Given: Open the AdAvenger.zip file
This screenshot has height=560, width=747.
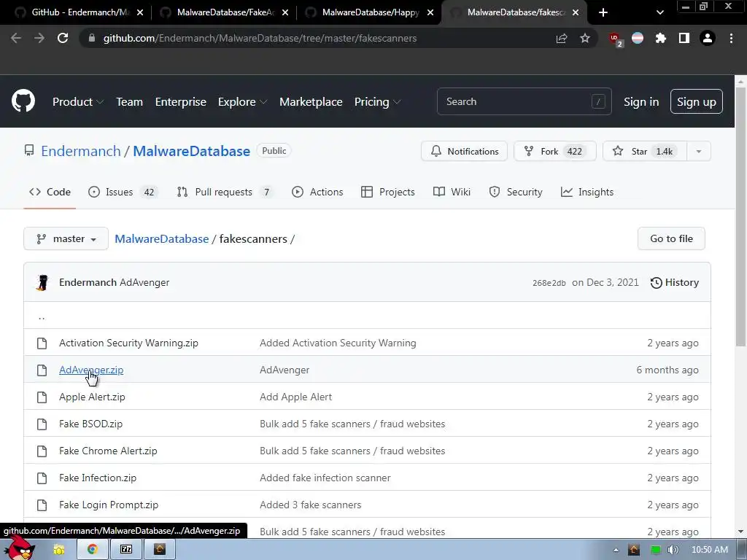Looking at the screenshot, I should (x=91, y=370).
